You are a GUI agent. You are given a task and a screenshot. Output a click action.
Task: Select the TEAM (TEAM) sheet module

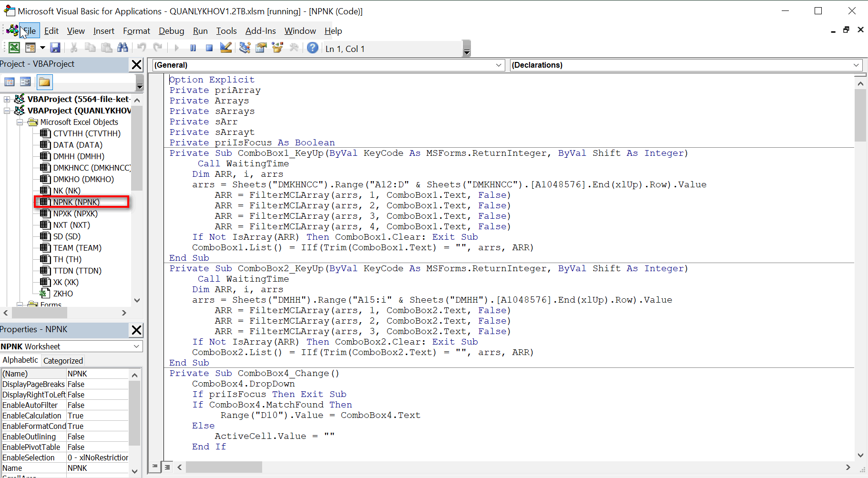coord(77,248)
